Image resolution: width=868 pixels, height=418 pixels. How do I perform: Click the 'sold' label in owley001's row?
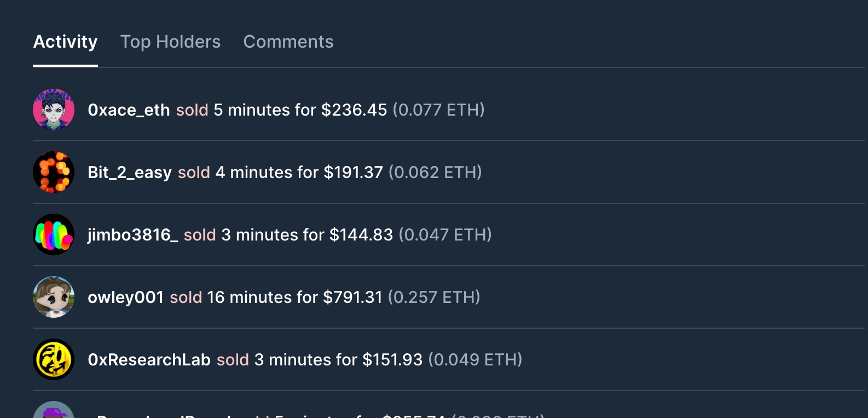tap(186, 297)
